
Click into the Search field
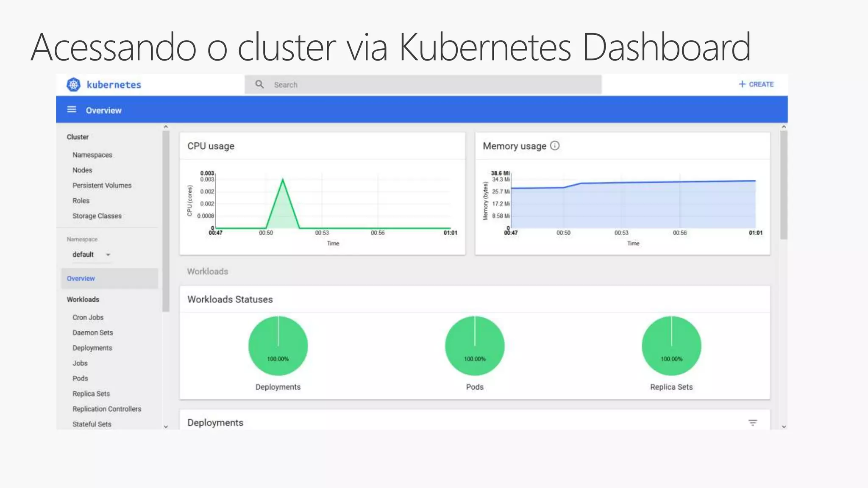click(423, 85)
